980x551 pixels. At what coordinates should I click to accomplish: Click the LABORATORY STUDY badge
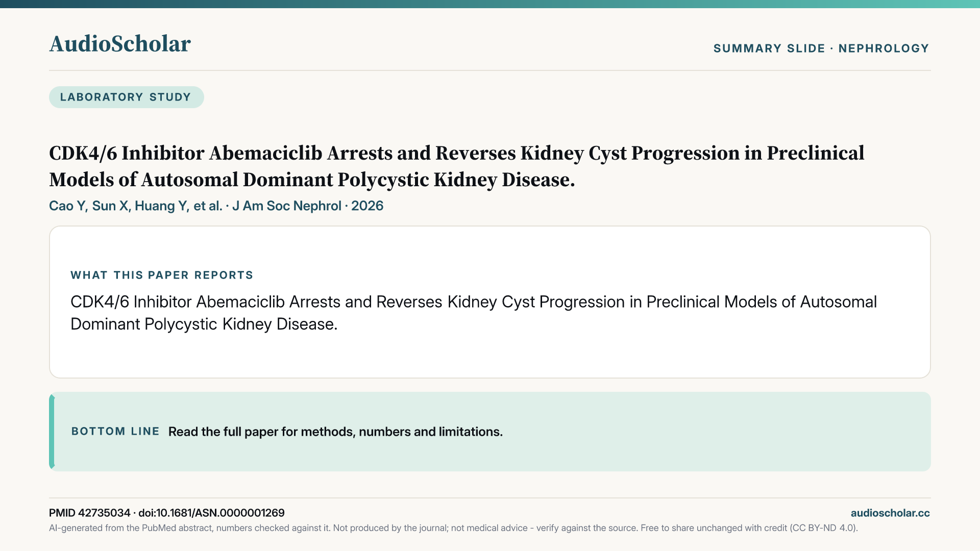pos(126,97)
